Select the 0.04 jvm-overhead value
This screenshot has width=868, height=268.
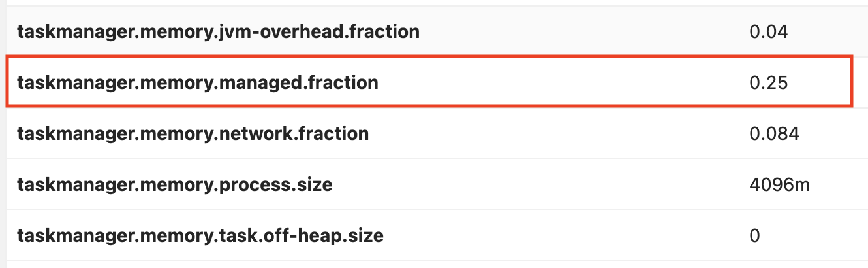[x=769, y=31]
